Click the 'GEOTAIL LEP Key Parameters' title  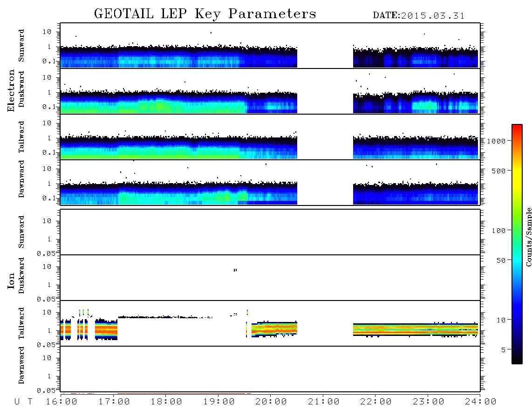[x=205, y=14]
